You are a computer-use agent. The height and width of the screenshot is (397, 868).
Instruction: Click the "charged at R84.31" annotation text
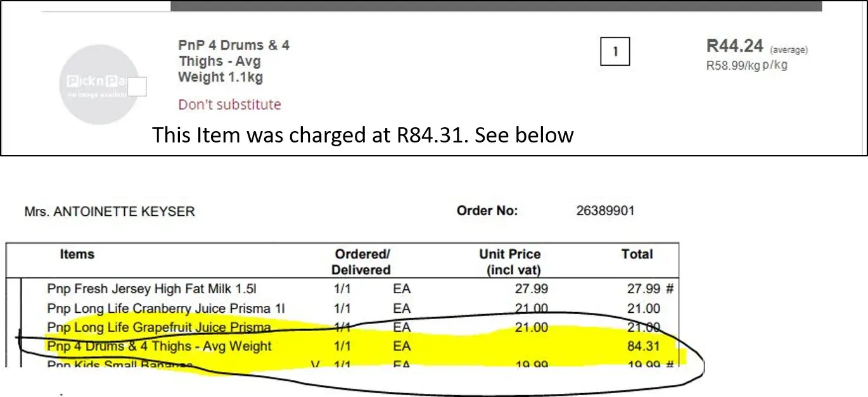362,135
